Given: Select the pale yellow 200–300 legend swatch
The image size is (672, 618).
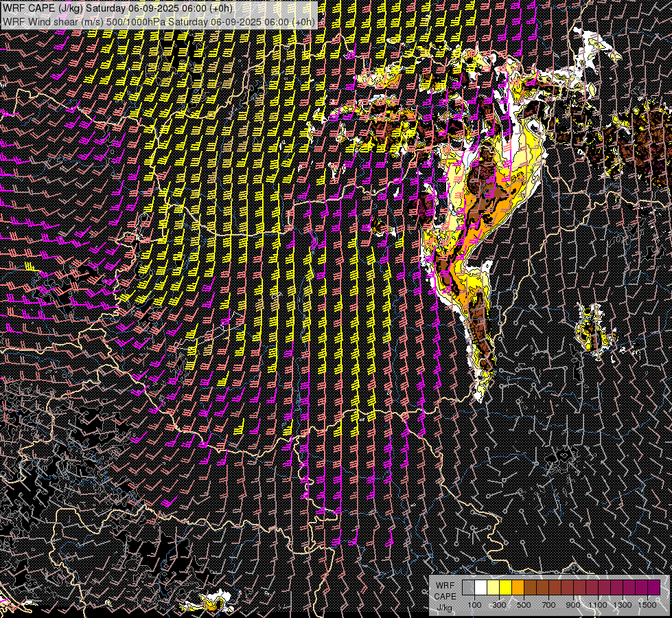Looking at the screenshot, I should point(494,588).
